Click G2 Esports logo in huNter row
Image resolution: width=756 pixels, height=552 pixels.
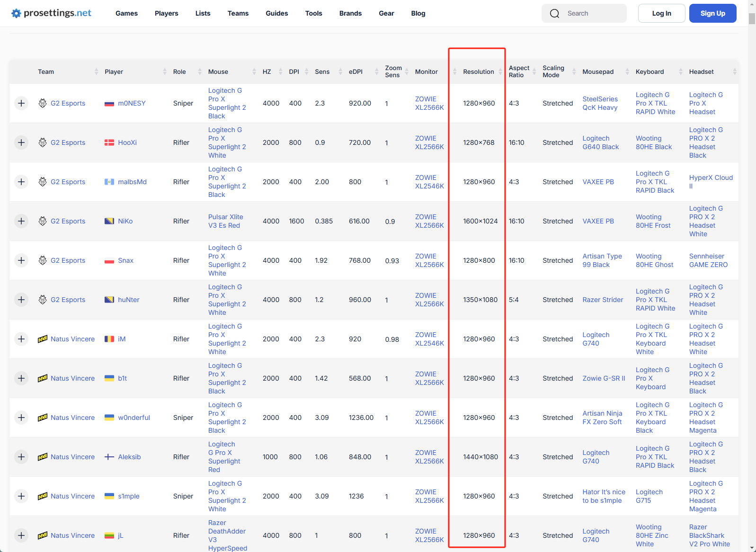[43, 300]
